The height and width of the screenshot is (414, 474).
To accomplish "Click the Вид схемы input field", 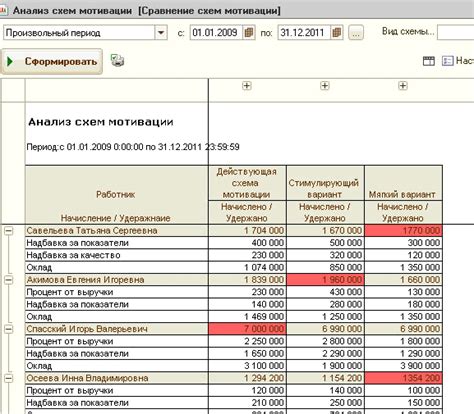I will [455, 33].
